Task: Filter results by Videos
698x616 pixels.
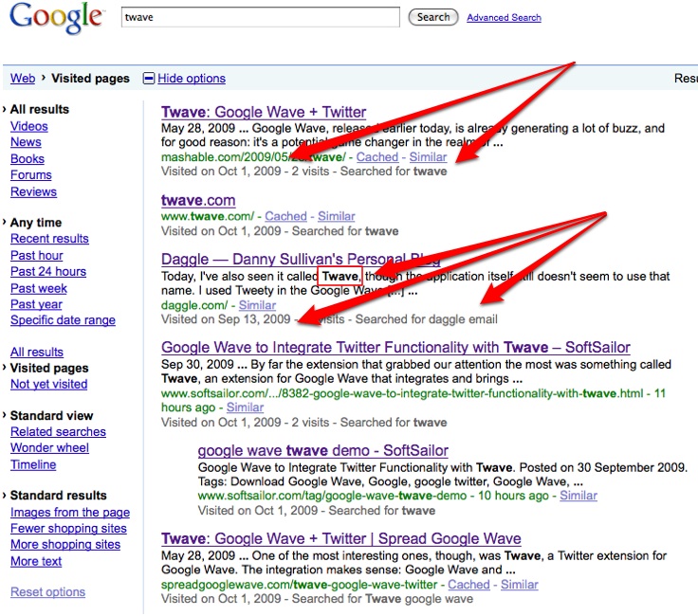Action: [x=29, y=126]
